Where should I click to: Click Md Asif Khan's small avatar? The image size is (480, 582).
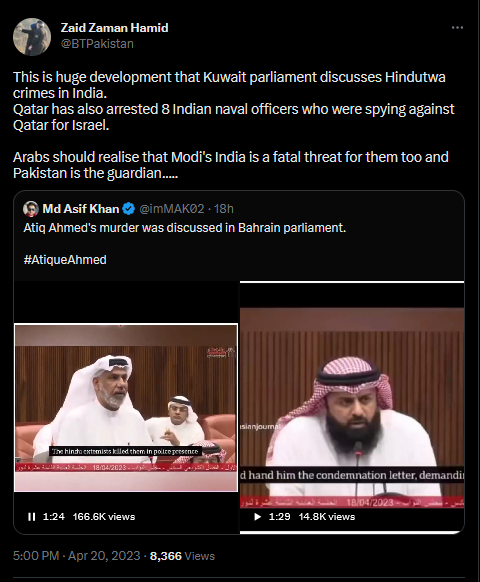pyautogui.click(x=31, y=209)
